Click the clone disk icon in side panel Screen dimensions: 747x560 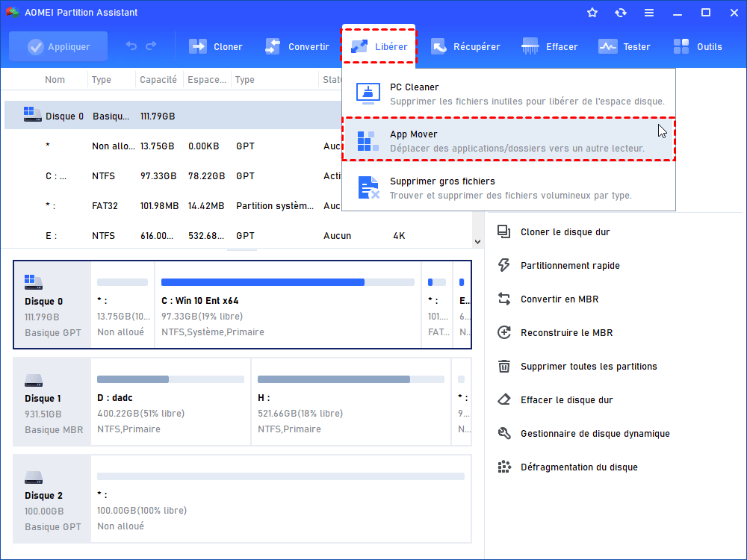tap(504, 232)
